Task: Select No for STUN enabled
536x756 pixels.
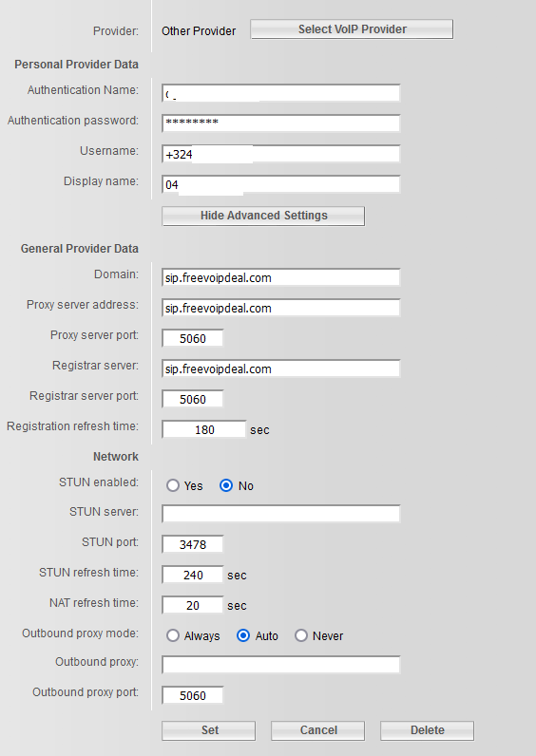Action: (226, 485)
